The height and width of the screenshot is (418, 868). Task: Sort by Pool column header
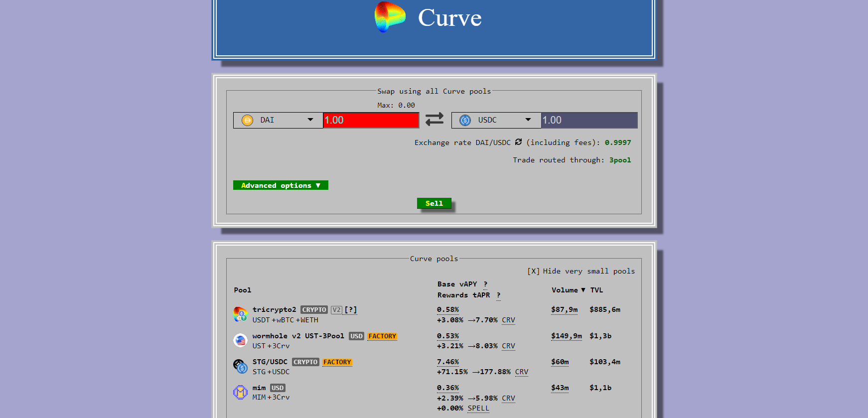[243, 290]
